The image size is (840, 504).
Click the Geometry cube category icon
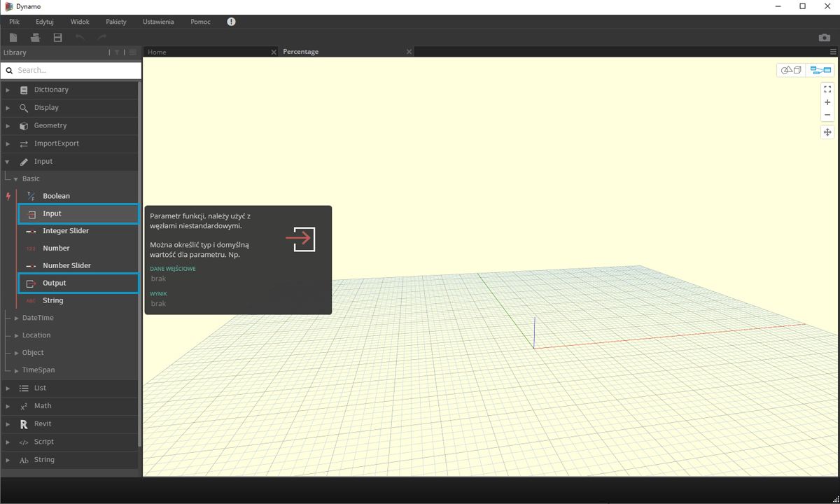(24, 125)
